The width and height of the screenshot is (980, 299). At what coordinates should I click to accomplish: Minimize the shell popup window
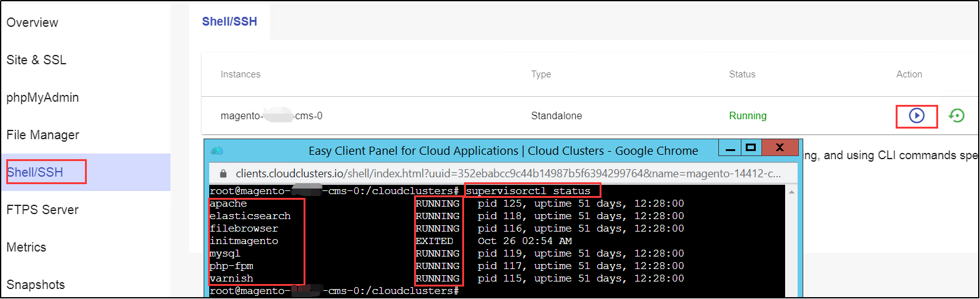click(x=730, y=149)
